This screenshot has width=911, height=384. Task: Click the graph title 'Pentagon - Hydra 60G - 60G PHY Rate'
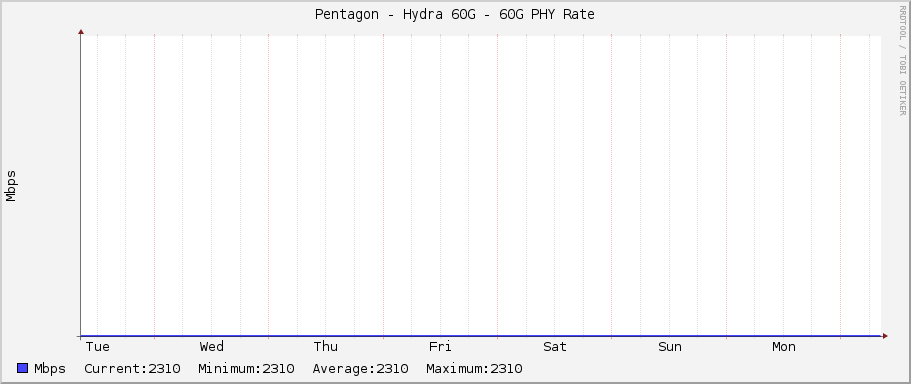pos(454,15)
